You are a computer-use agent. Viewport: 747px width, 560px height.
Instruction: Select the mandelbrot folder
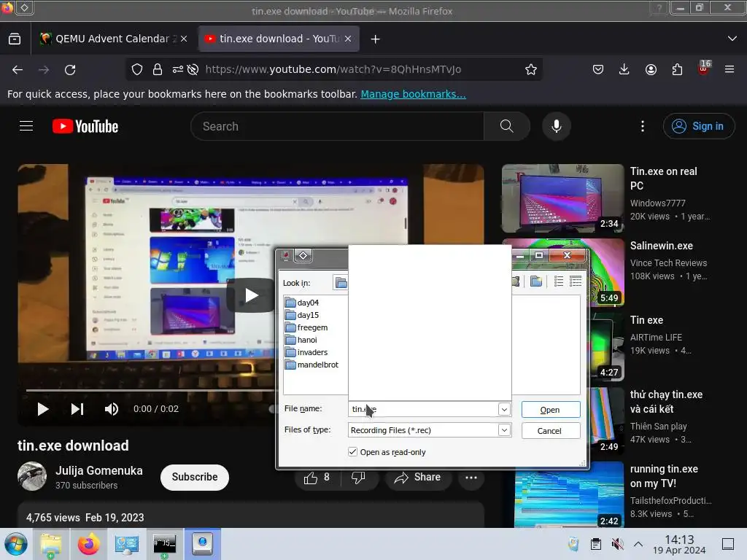tap(311, 365)
